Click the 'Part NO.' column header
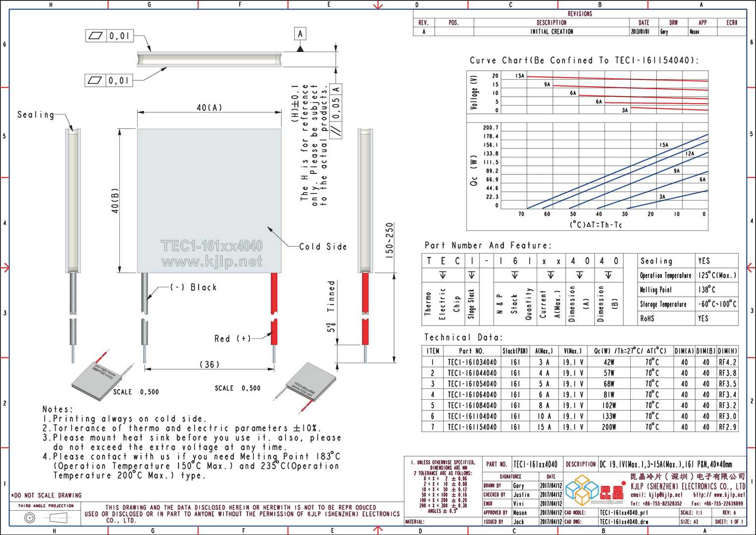Image resolution: width=756 pixels, height=535 pixels. pos(471,351)
